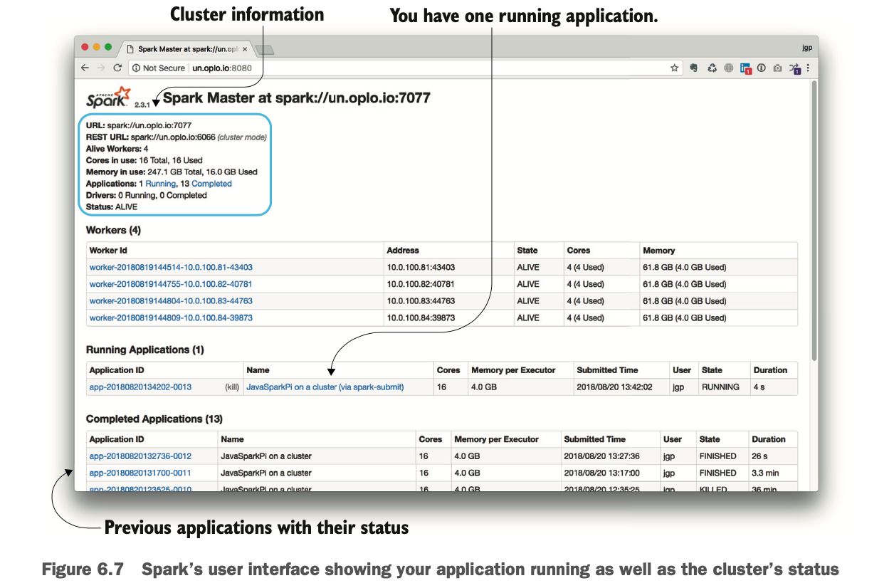This screenshot has width=894, height=588.
Task: Click the address bar showing un.oplo.io:8080
Action: [x=406, y=68]
